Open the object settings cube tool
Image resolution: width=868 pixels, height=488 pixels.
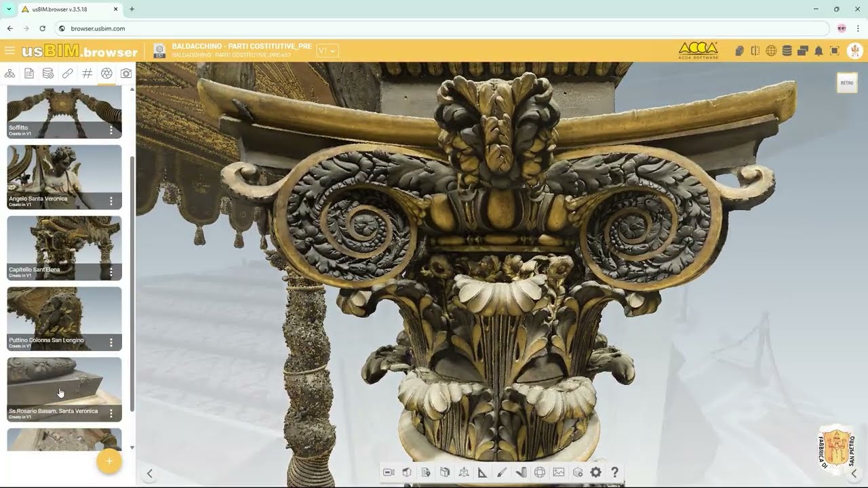tap(578, 472)
